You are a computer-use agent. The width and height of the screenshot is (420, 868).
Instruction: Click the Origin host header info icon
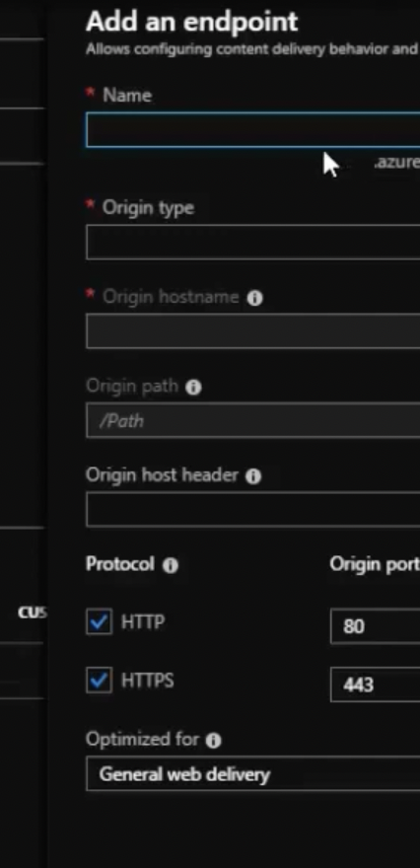pyautogui.click(x=252, y=476)
